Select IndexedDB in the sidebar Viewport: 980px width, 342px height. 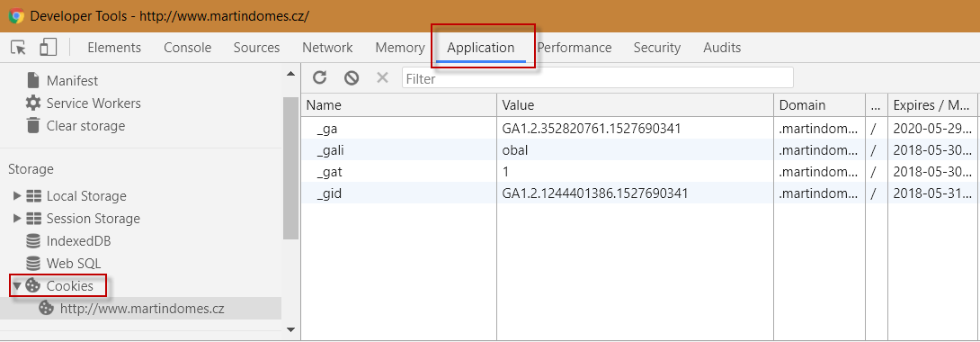pos(79,240)
